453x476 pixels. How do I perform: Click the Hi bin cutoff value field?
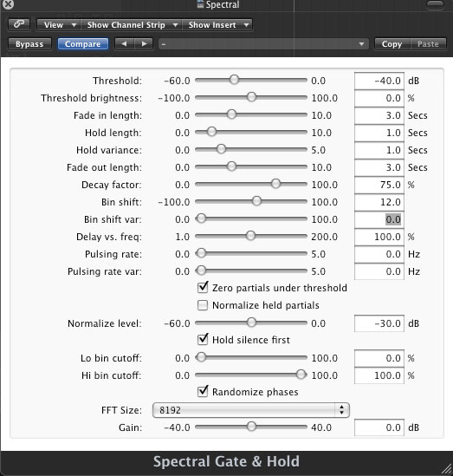(x=379, y=375)
